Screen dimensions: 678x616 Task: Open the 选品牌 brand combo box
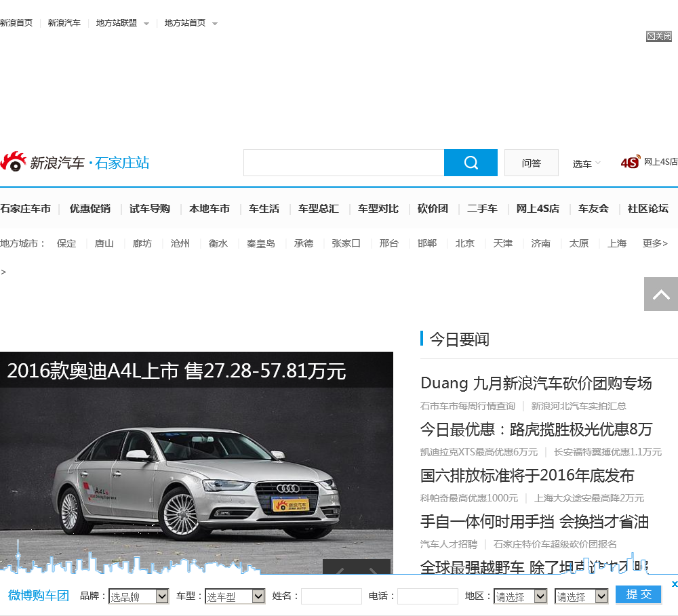click(x=138, y=596)
